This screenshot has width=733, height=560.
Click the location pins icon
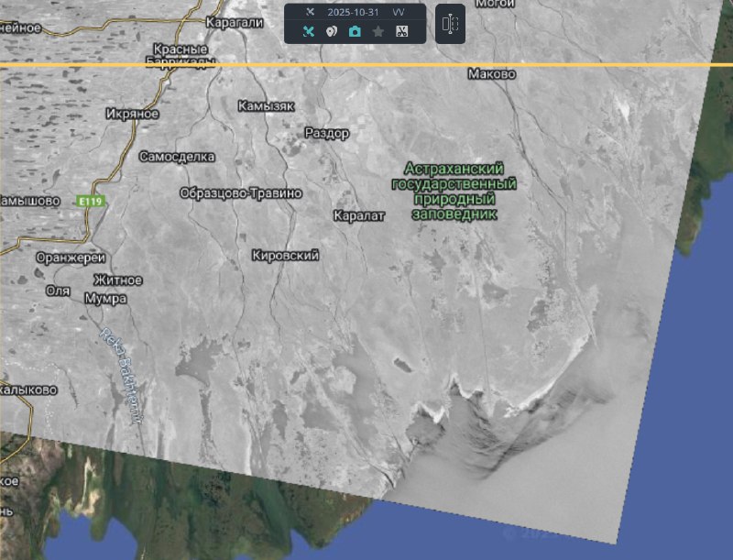pos(332,31)
